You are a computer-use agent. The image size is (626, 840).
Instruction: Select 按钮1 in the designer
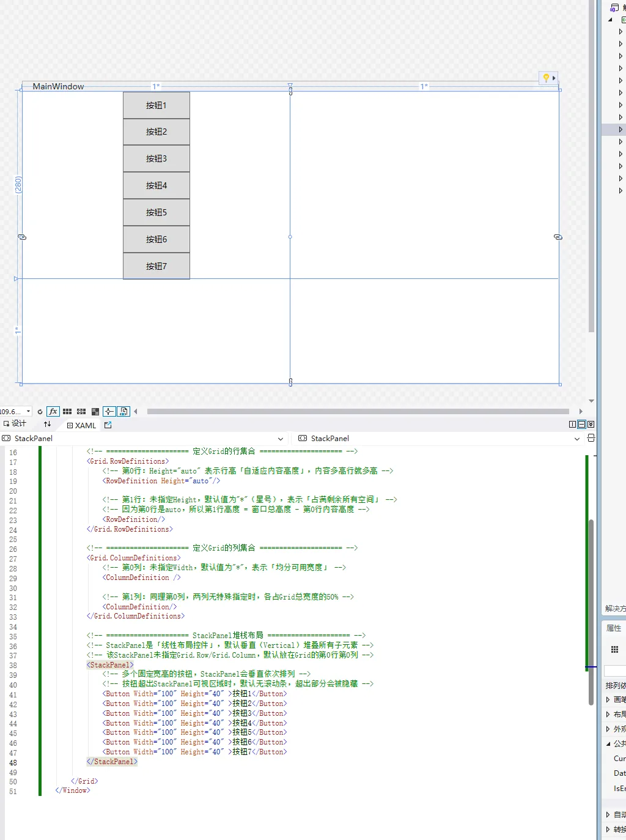[x=156, y=105]
